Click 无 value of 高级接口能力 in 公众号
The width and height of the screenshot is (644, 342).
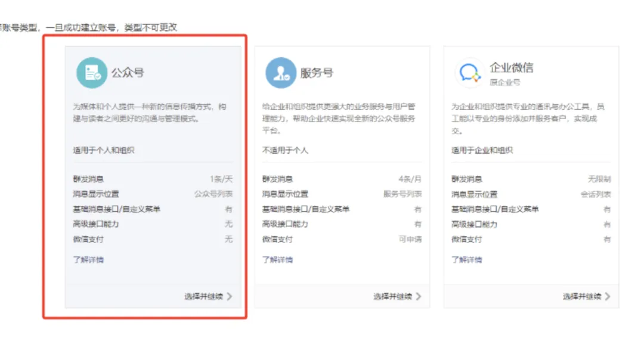pyautogui.click(x=229, y=224)
